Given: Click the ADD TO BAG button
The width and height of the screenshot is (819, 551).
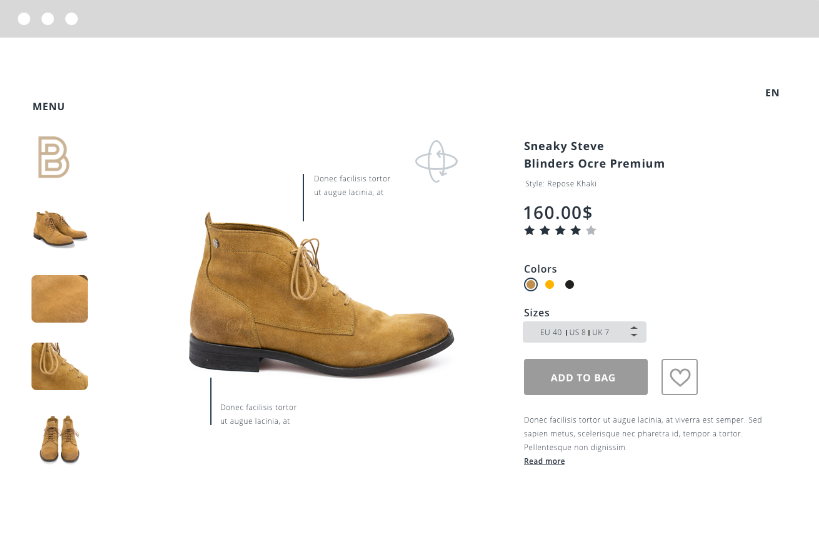Looking at the screenshot, I should coord(585,377).
